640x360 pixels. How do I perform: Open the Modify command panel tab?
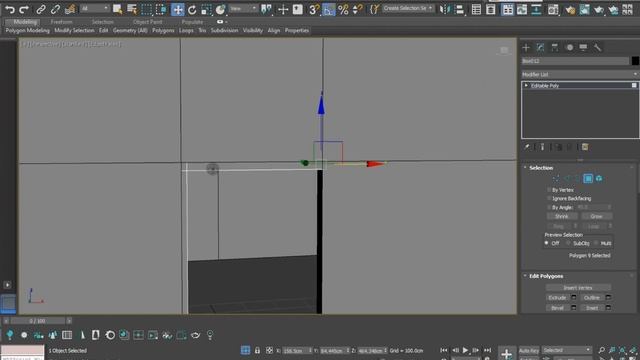tap(540, 48)
